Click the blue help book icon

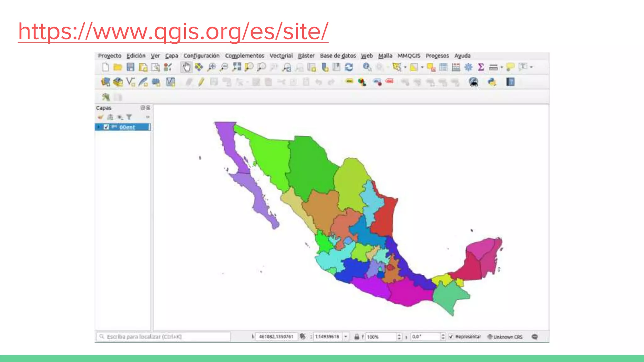[510, 82]
